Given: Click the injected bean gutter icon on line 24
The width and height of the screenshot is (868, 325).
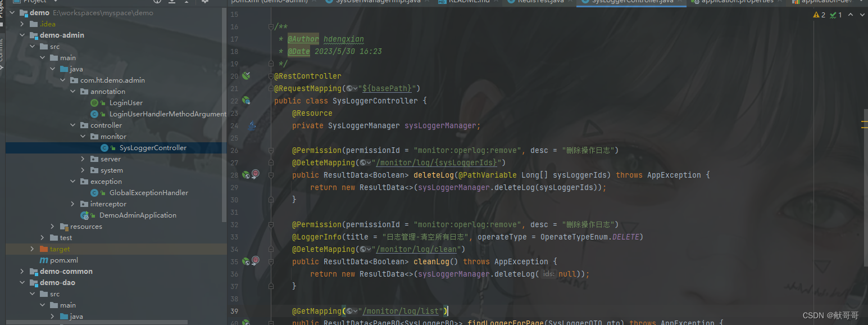Looking at the screenshot, I should [x=251, y=125].
